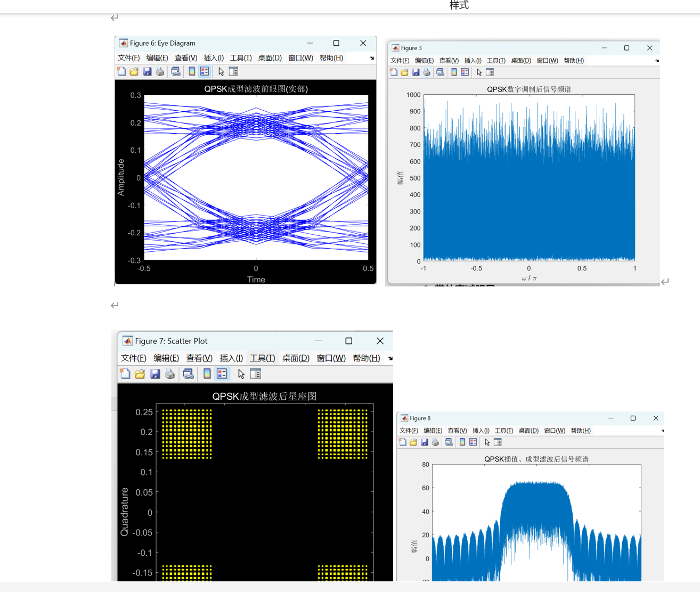Toggle Insert Legend button in Figure 6
700x592 pixels.
coord(205,71)
